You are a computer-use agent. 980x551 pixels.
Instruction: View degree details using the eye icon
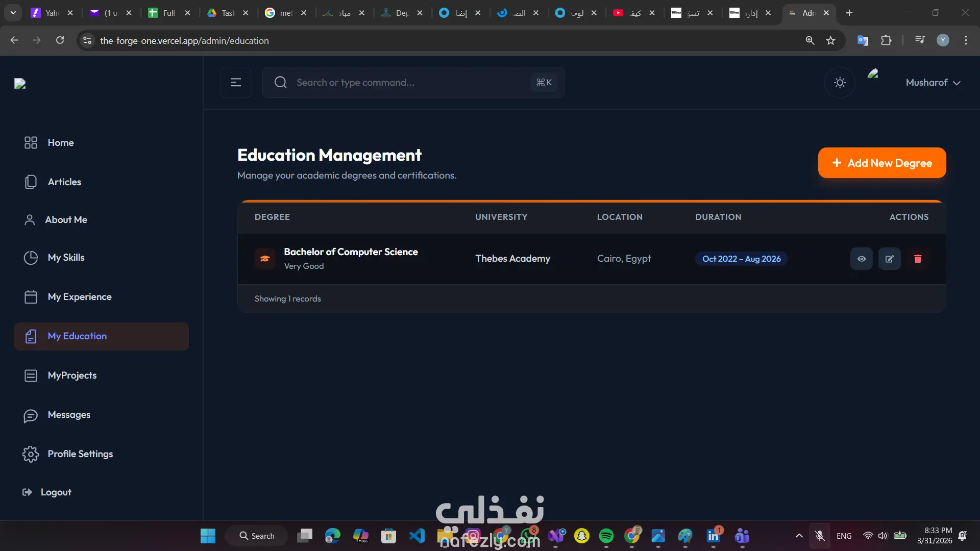861,259
